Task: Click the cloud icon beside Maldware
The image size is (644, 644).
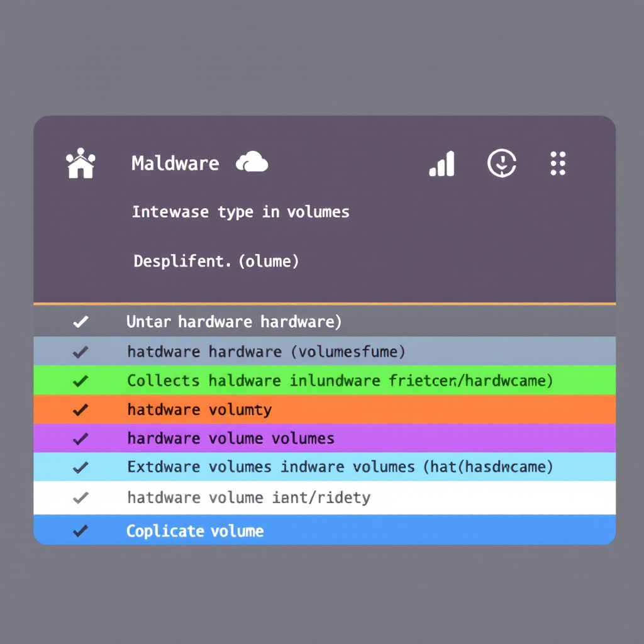Action: [252, 162]
